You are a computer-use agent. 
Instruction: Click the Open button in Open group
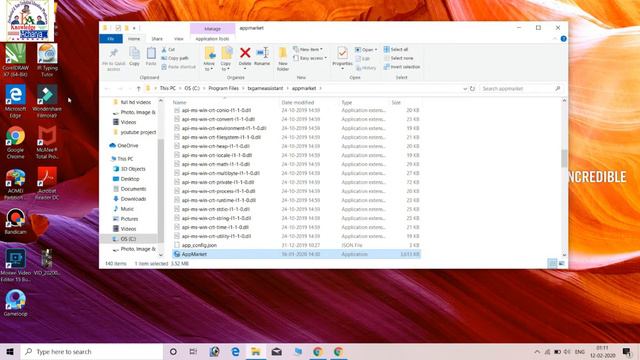(x=366, y=49)
